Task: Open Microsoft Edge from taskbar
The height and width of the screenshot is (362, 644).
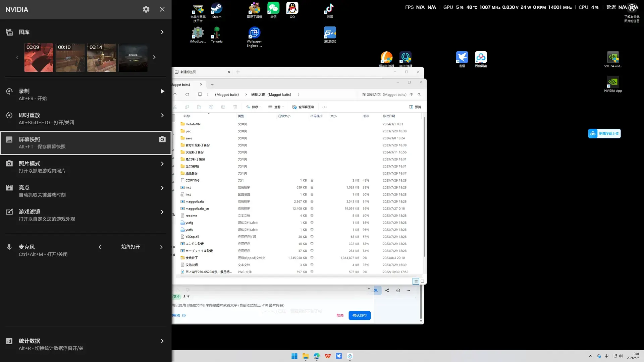Action: [317, 356]
